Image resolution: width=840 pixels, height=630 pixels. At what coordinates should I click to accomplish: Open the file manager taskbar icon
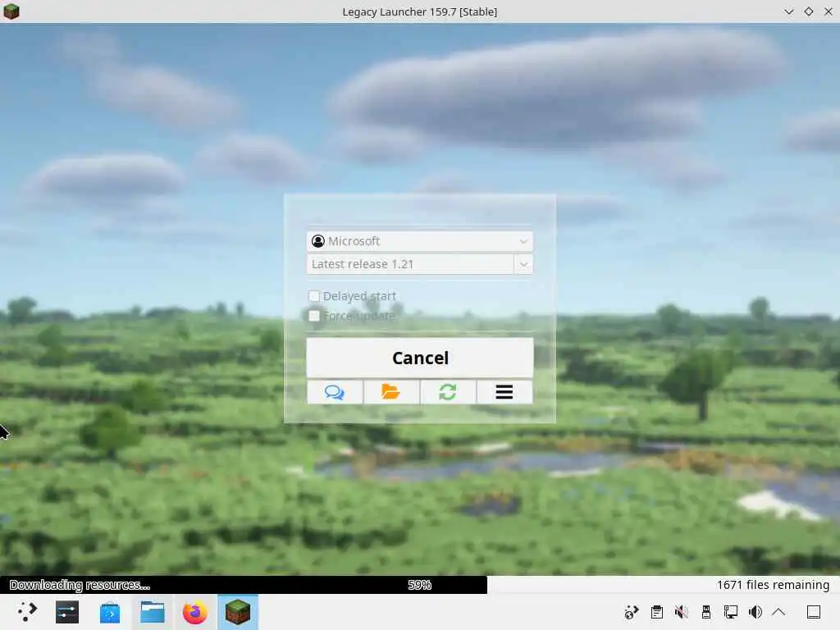152,612
